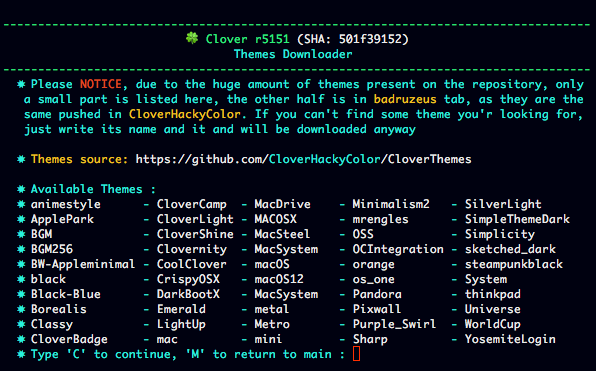The width and height of the screenshot is (596, 371).
Task: Select the 'Black-Blue' theme name
Action: coord(66,294)
